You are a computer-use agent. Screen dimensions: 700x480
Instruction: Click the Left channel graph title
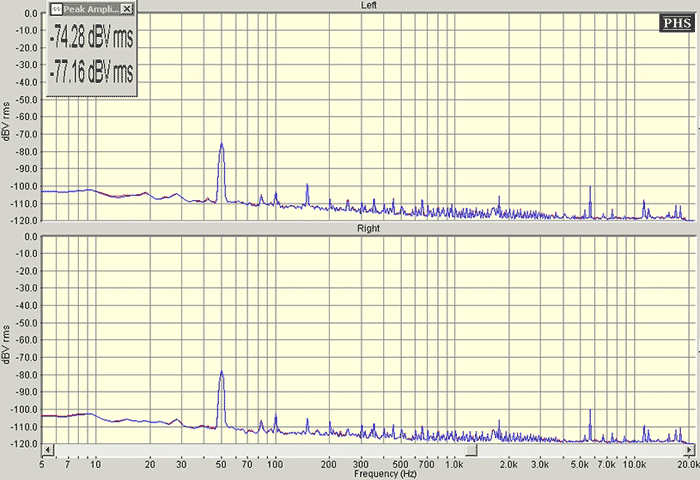click(x=368, y=5)
